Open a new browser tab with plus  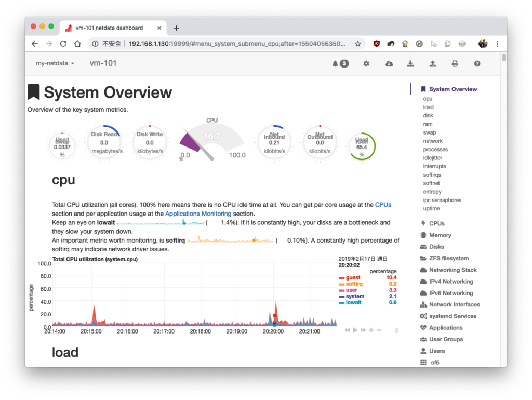[176, 28]
